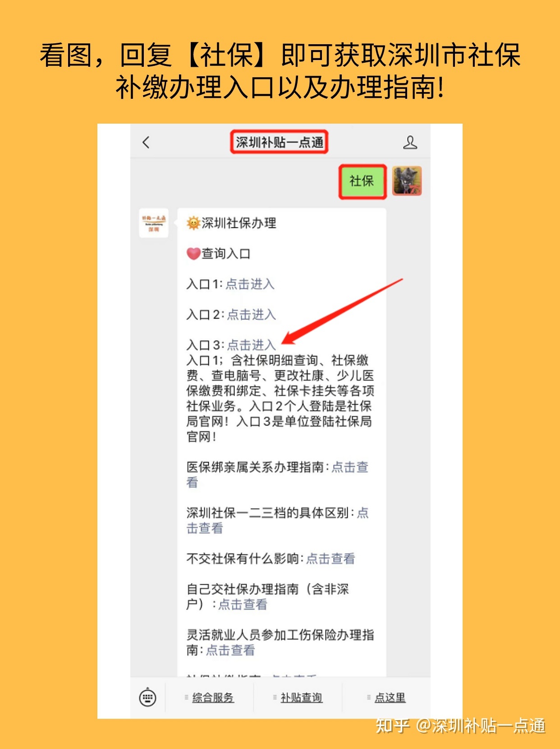Image resolution: width=560 pixels, height=749 pixels.
Task: Open the official account's avatar
Action: [x=154, y=223]
